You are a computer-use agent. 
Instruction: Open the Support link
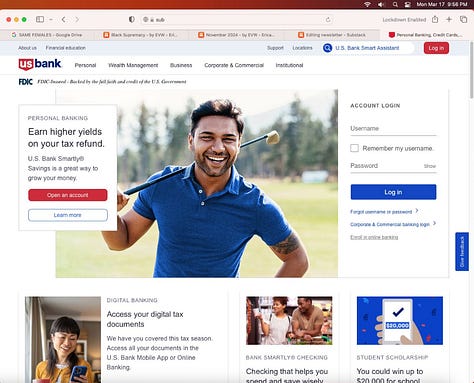tap(275, 48)
